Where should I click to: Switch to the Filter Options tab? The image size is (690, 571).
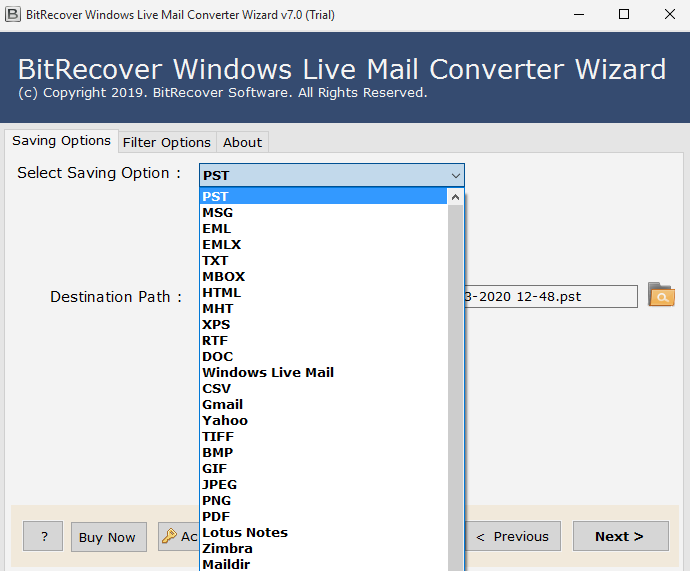pos(166,142)
